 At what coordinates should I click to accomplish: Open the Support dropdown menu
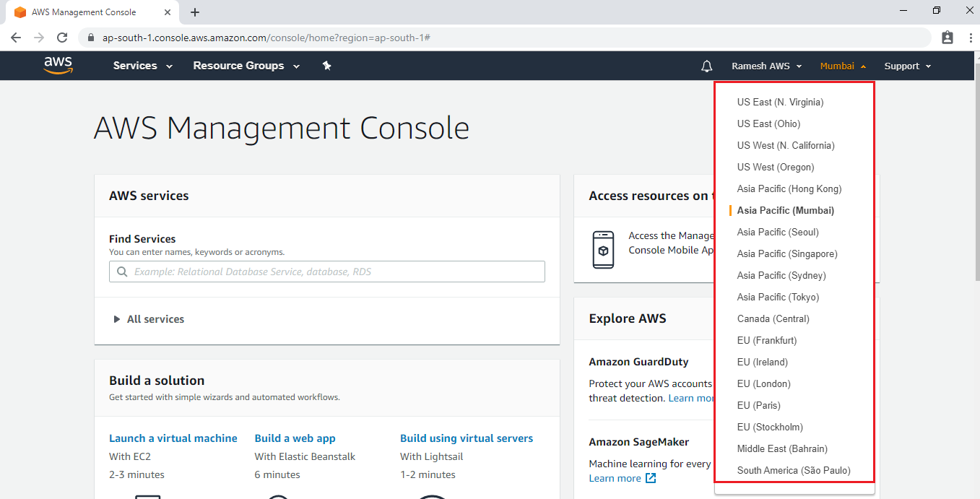[x=908, y=66]
